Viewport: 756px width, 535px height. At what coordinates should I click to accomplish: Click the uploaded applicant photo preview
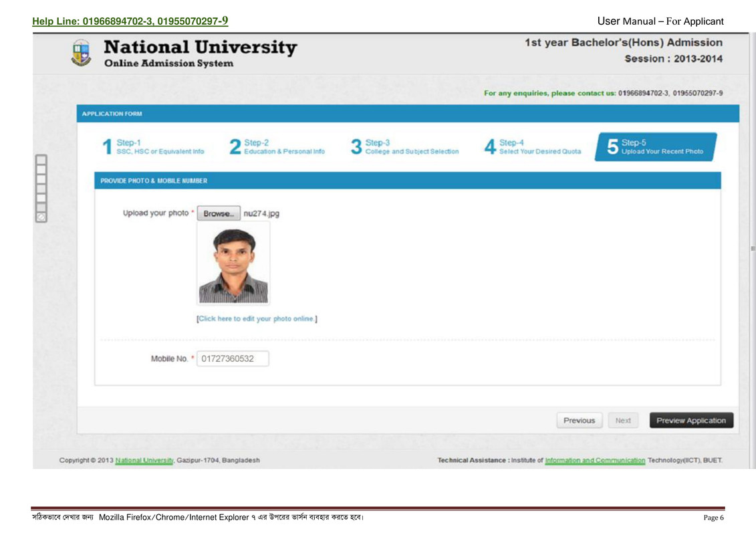click(233, 265)
